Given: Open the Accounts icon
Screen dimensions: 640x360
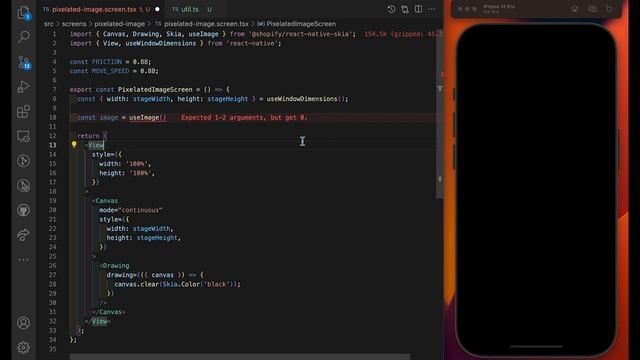Looking at the screenshot, I should click(x=24, y=322).
